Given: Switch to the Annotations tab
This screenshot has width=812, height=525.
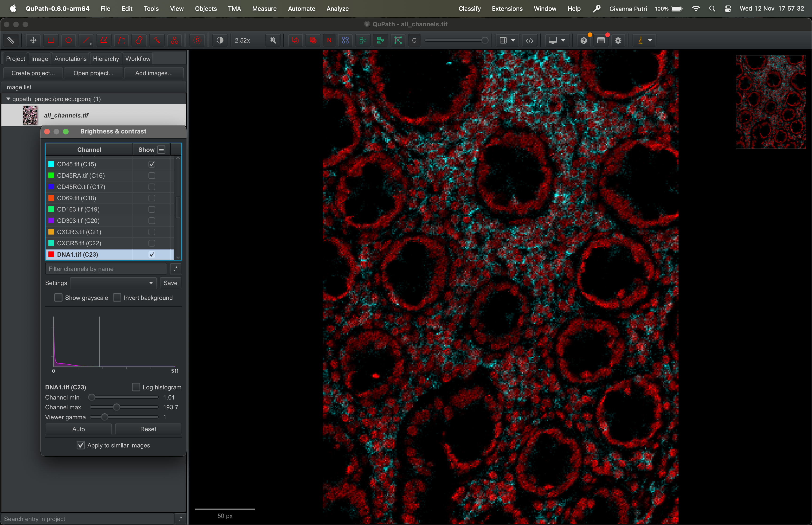Looking at the screenshot, I should pos(70,59).
